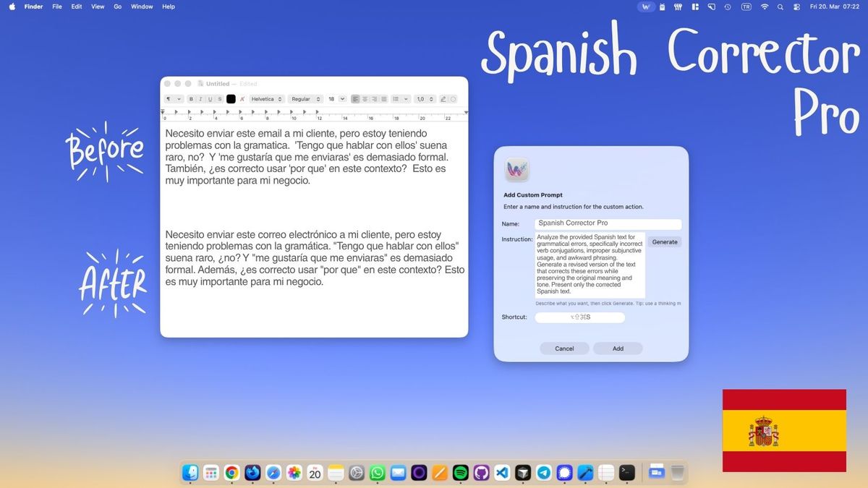Cancel the Add Custom Prompt dialog
The image size is (868, 488).
pyautogui.click(x=564, y=348)
